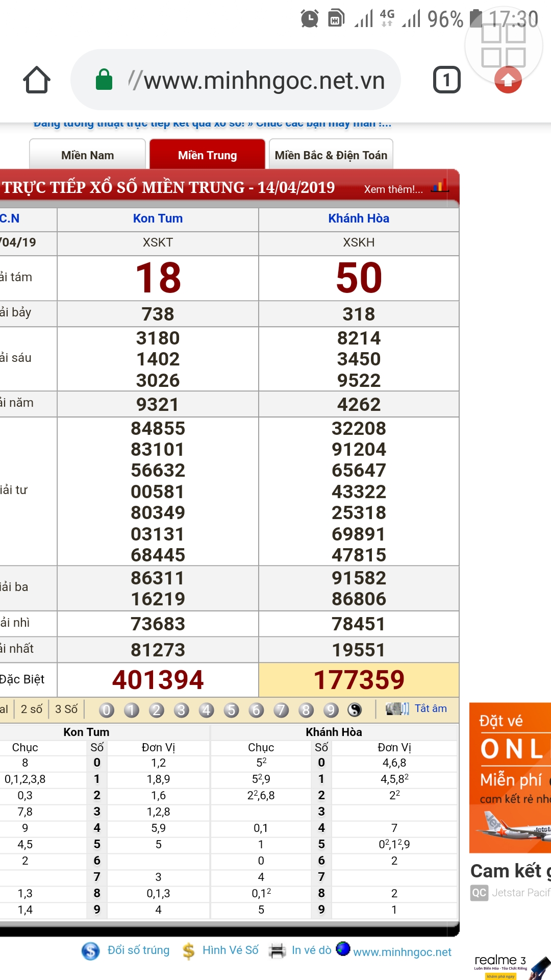Open Xem thêm link in header
551x980 pixels.
393,189
